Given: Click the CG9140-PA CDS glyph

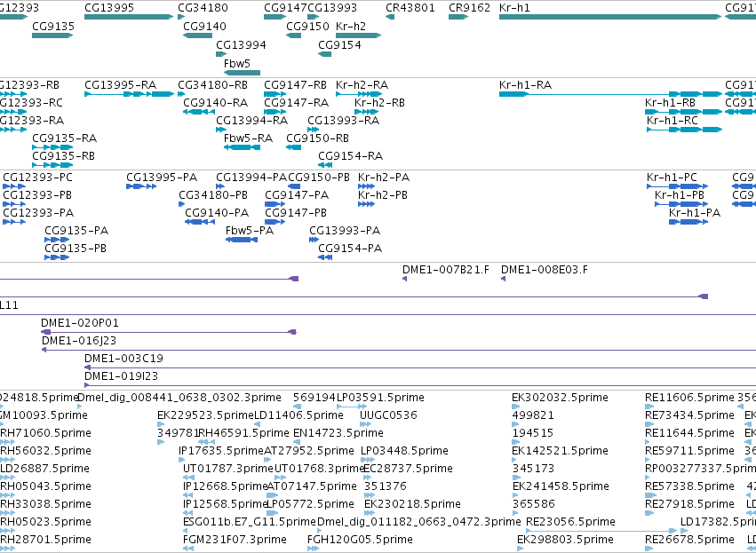Looking at the screenshot, I should pos(200,222).
